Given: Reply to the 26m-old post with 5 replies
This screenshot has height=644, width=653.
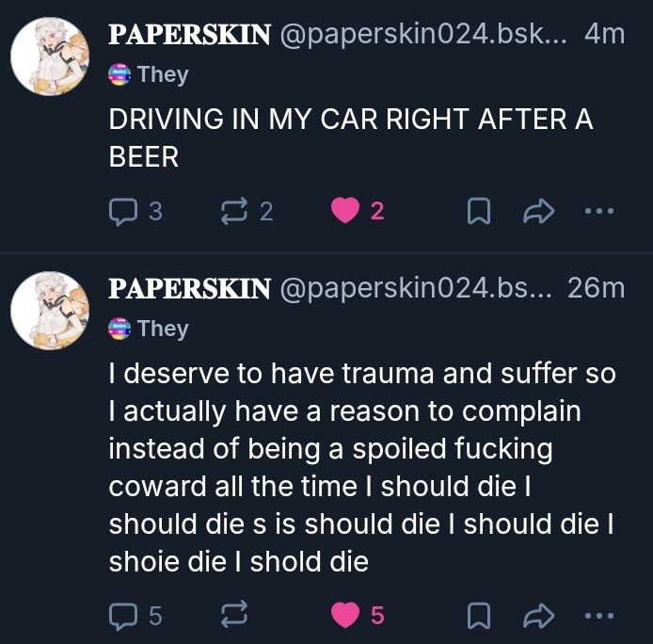Looking at the screenshot, I should click(x=123, y=616).
